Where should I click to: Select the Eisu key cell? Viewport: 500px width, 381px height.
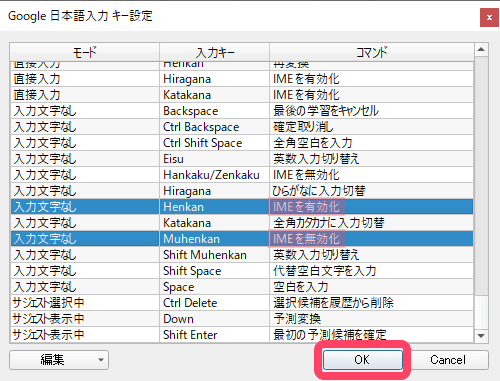[214, 159]
